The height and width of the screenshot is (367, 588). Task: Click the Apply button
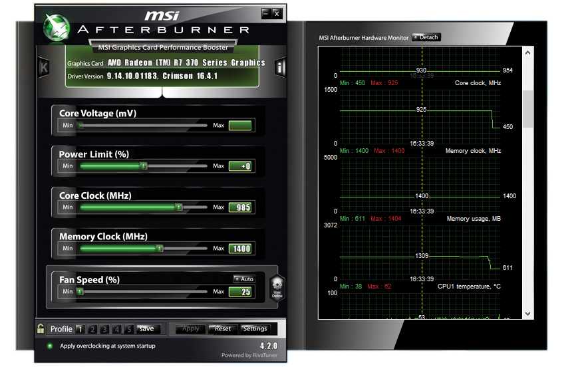tap(190, 328)
